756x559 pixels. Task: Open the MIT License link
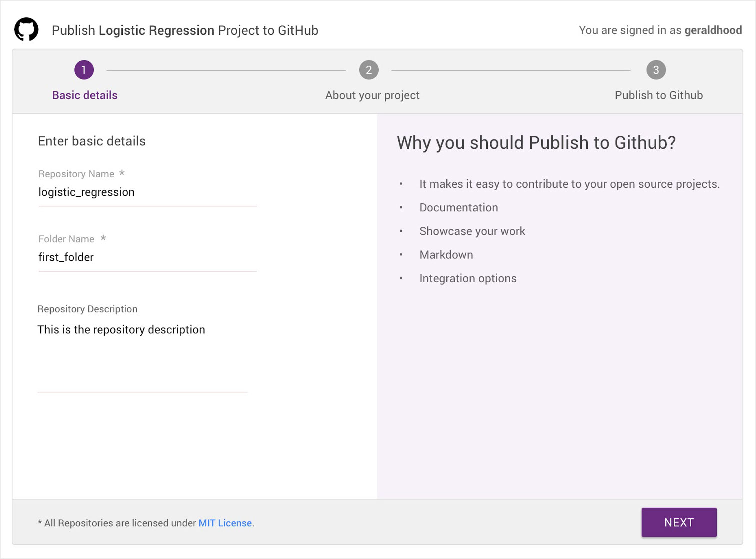[x=225, y=523]
